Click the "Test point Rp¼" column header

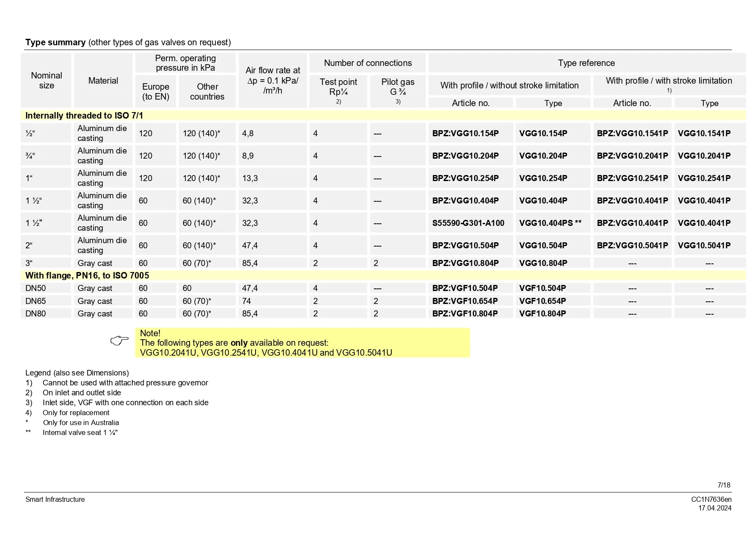(338, 87)
